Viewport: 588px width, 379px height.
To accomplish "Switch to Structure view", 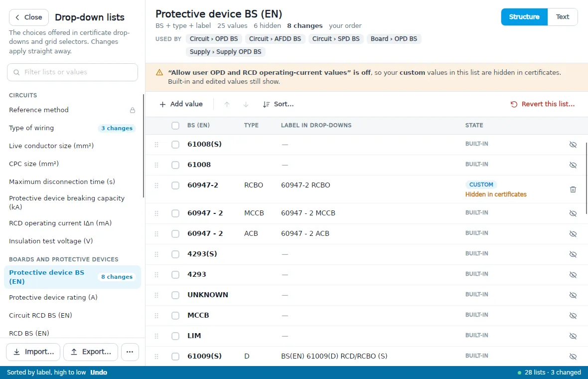I will tap(524, 17).
